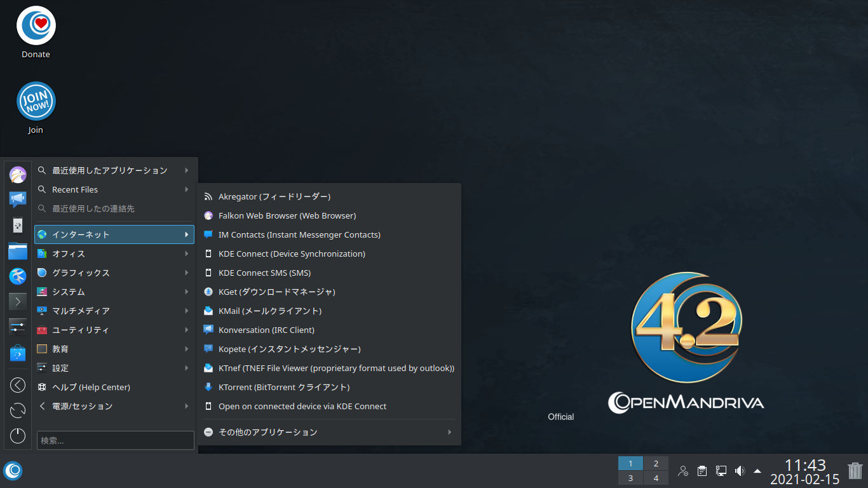Launch Akregator (フィードリーダー)
This screenshot has width=868, height=488.
click(329, 196)
